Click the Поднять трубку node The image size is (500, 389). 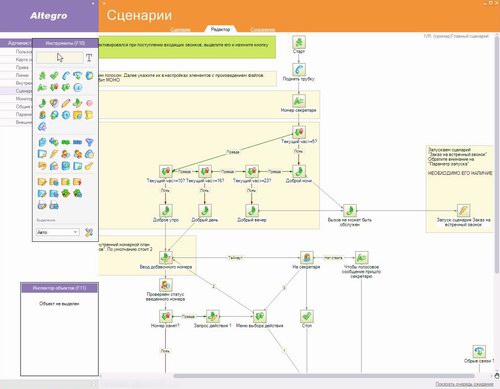(x=299, y=70)
